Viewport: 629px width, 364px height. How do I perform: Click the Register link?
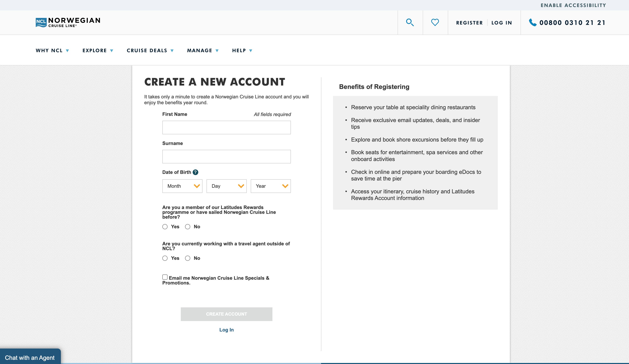tap(469, 23)
